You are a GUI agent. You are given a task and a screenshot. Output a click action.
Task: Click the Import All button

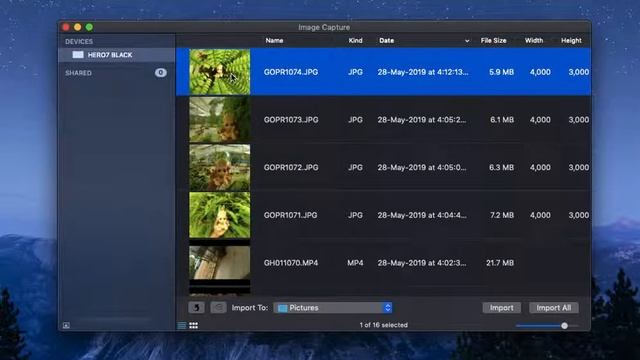(553, 308)
